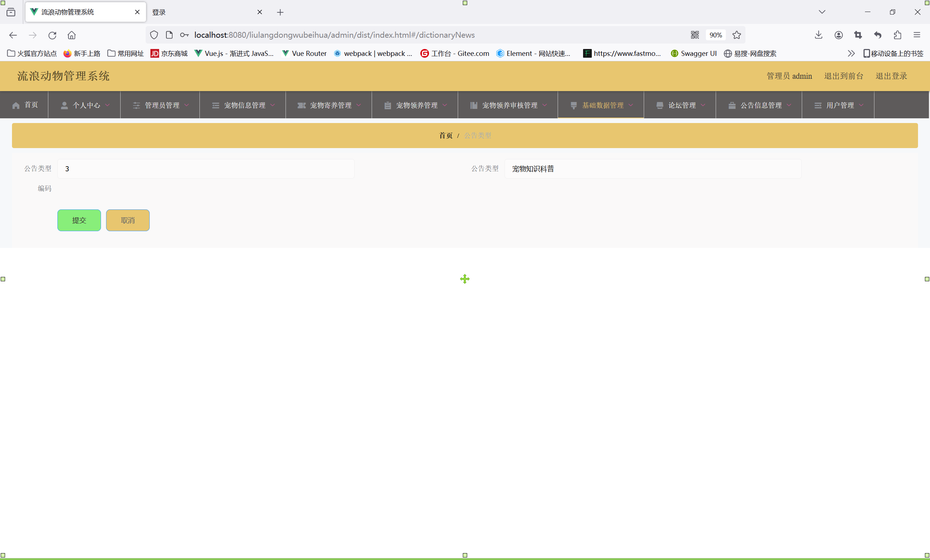Click the browser extensions puzzle icon
This screenshot has width=930, height=560.
click(898, 35)
